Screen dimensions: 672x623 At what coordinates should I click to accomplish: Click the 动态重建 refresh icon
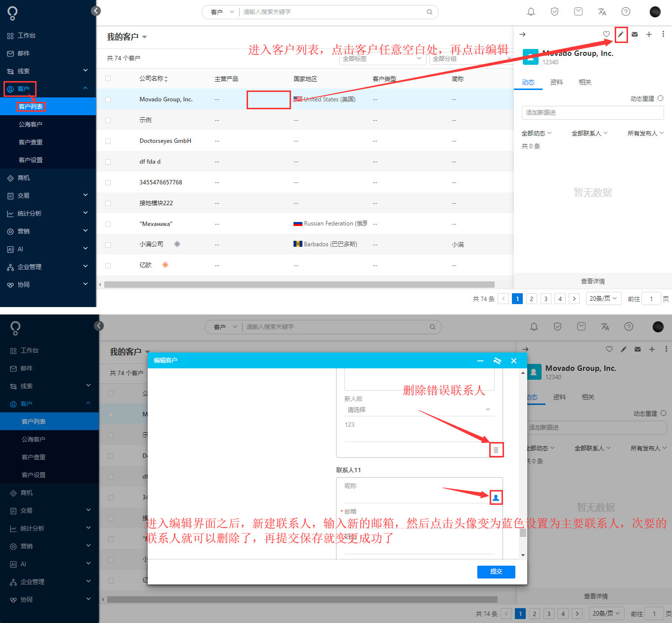(x=661, y=98)
